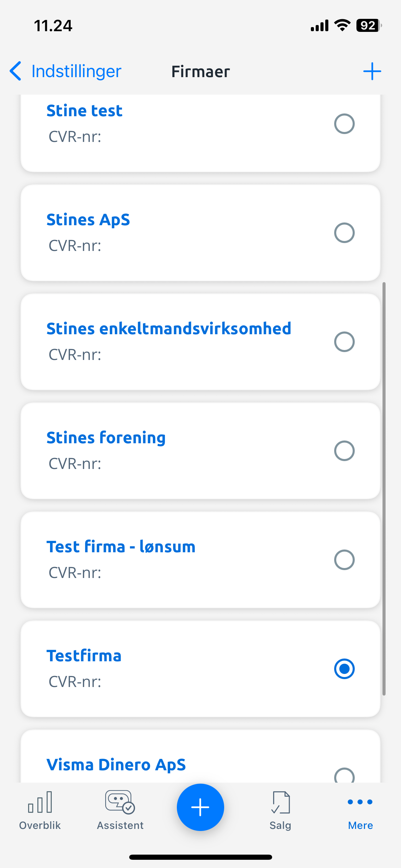This screenshot has width=401, height=868.
Task: Select the Visma Dinero ApS radio button
Action: coord(344,775)
